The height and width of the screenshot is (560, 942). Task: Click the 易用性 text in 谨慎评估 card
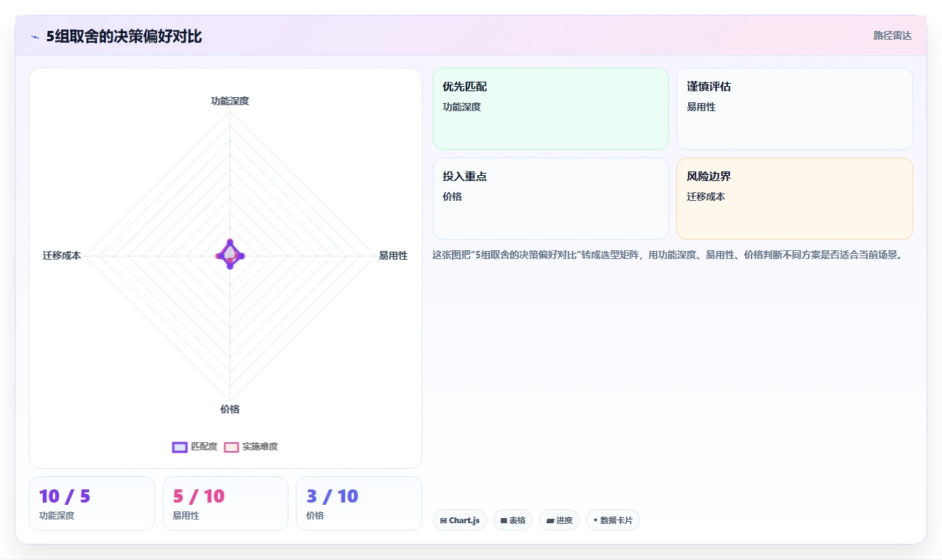pyautogui.click(x=701, y=107)
